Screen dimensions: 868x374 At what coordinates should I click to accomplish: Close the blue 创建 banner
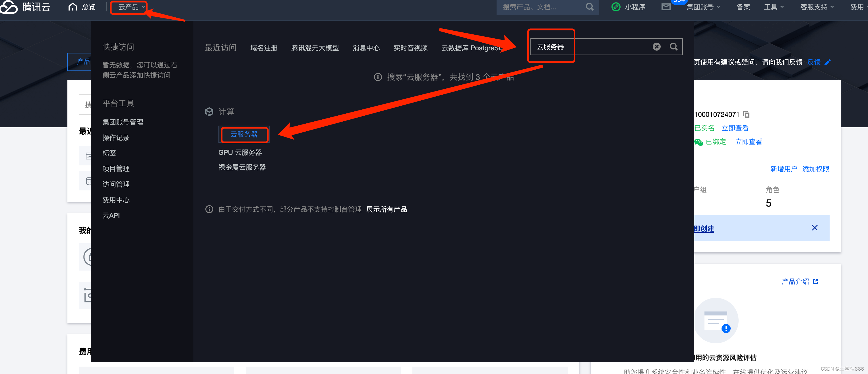pos(815,228)
